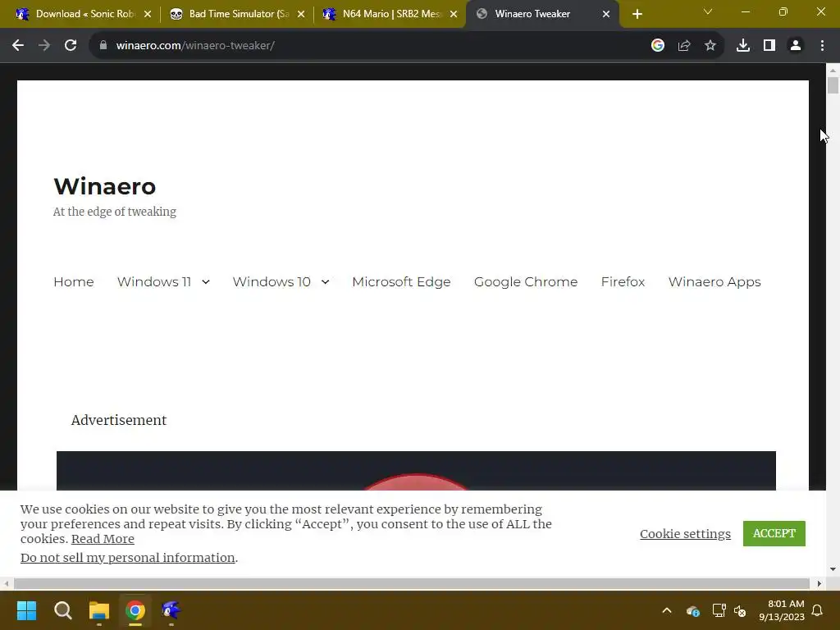Go back using the browser back arrow

click(x=18, y=46)
